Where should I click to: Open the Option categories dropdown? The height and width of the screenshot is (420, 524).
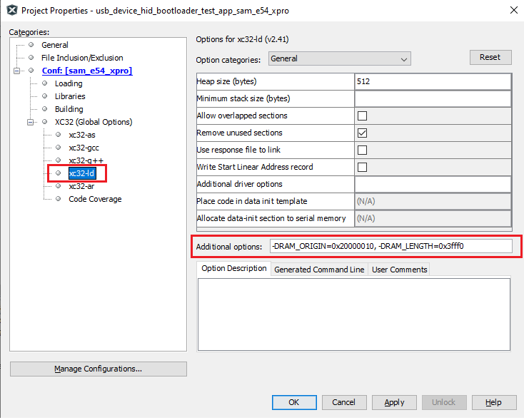coord(339,58)
